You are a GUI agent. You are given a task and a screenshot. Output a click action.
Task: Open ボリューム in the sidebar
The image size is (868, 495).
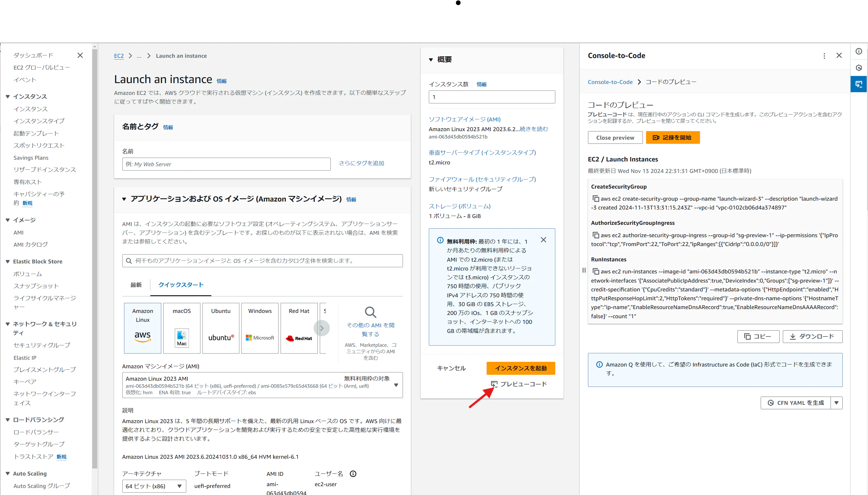click(27, 274)
